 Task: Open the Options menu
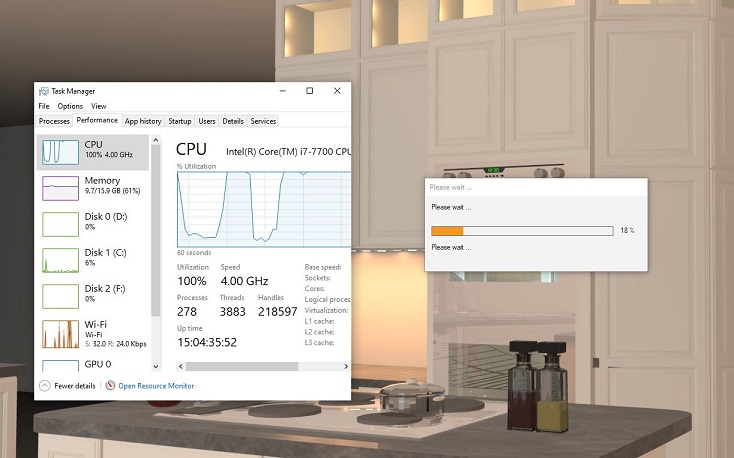coord(70,106)
